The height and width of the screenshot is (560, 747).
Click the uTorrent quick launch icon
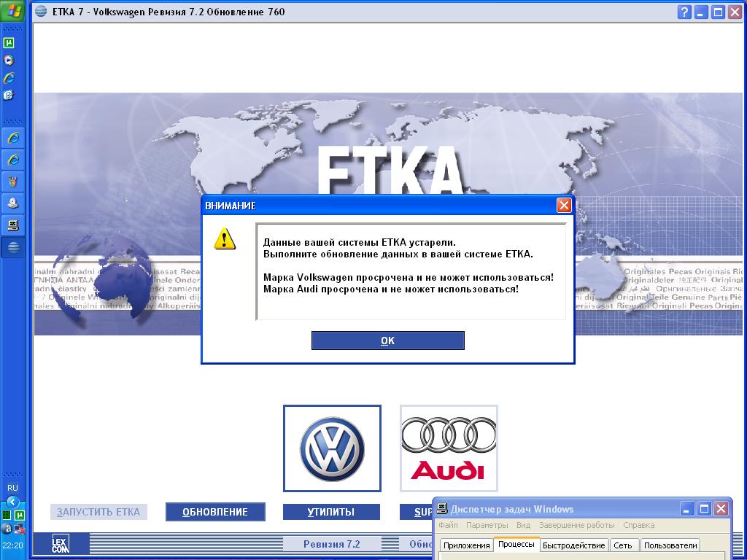click(x=9, y=43)
